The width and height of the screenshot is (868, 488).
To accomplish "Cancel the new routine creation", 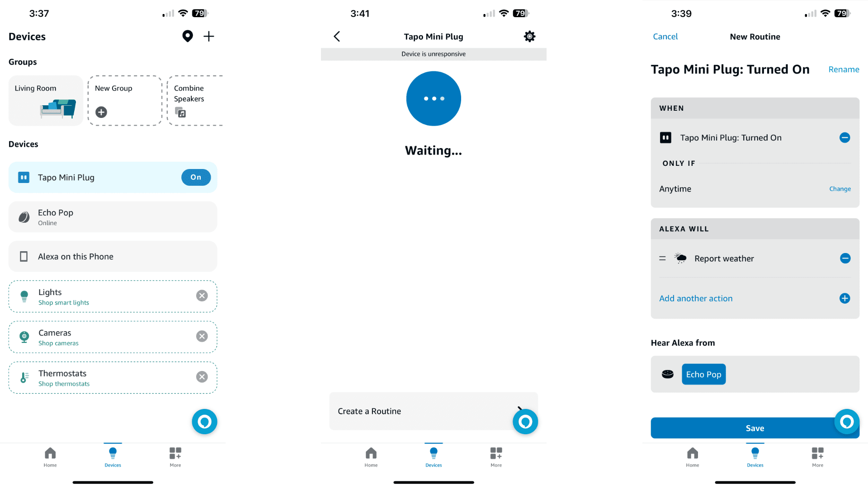I will pyautogui.click(x=665, y=36).
